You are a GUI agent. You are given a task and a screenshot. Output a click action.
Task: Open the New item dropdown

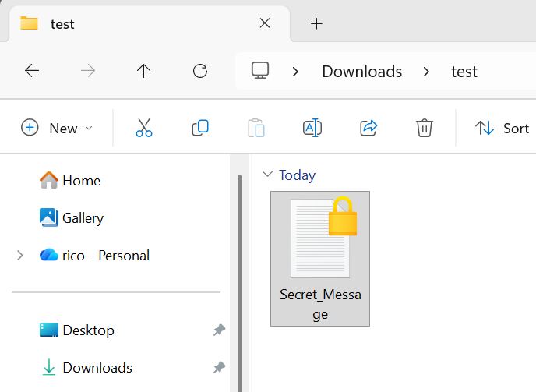click(57, 128)
